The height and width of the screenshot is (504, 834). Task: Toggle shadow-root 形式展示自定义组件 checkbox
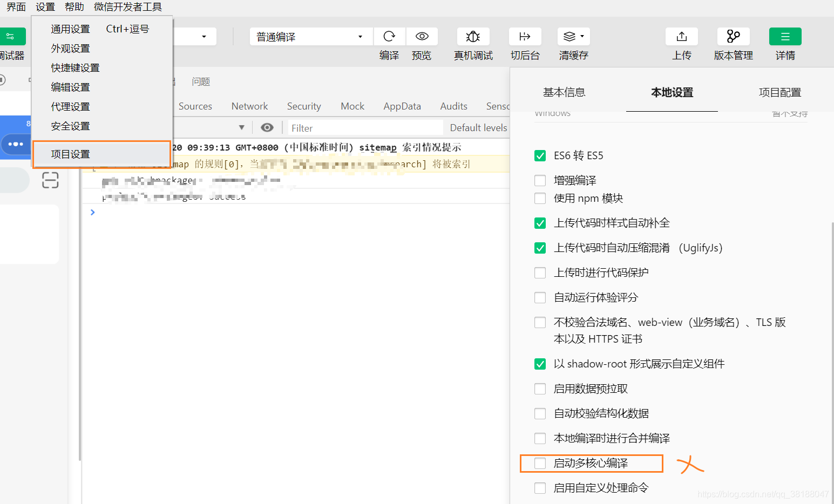(540, 364)
